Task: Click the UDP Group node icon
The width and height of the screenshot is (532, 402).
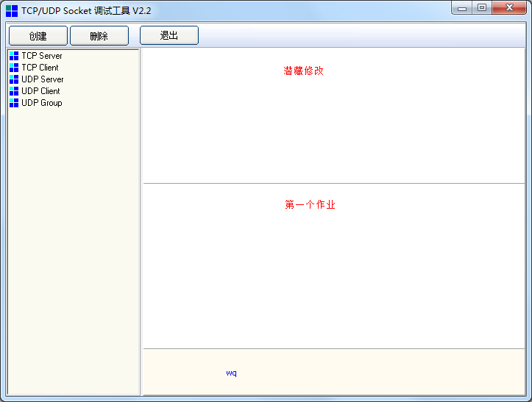Action: 14,103
